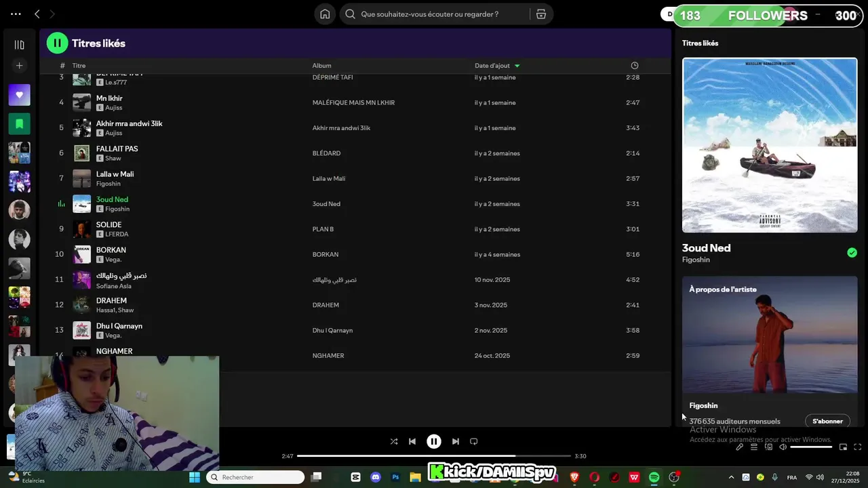Open the 3oud Ned album cover

770,145
